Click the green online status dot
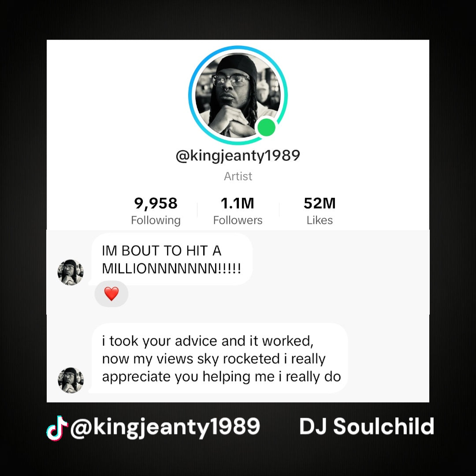The image size is (476, 476). click(x=266, y=127)
